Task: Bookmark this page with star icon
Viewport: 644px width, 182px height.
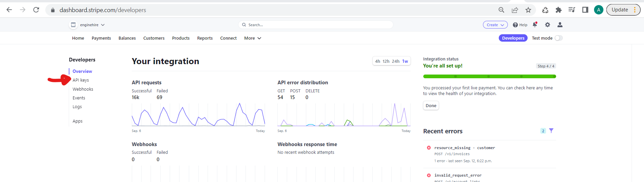Action: (528, 10)
